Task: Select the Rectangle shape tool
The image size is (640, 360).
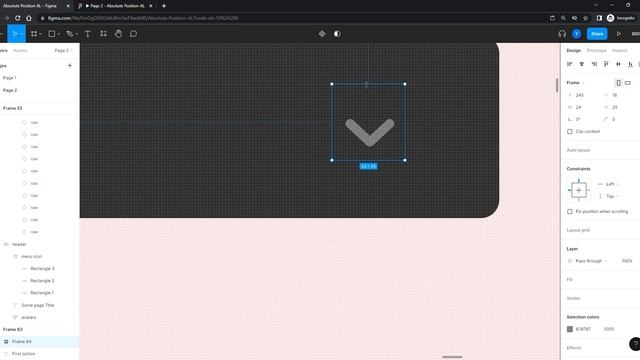Action: coord(52,34)
